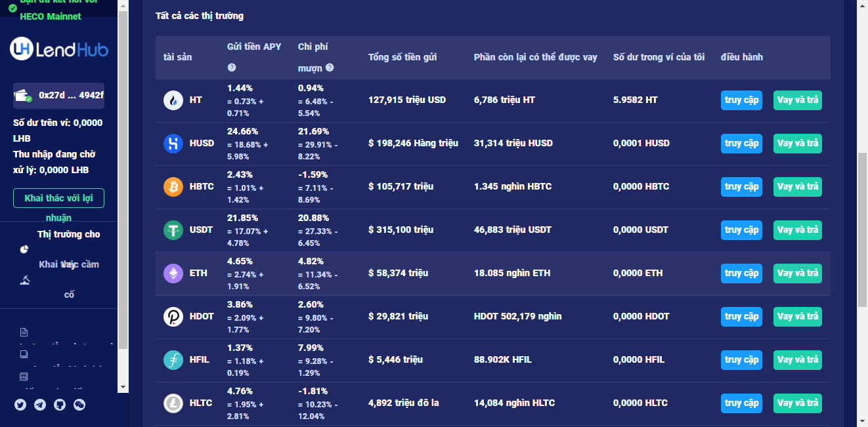This screenshot has width=868, height=427.
Task: Click the help icon beside Chi phí mượn
Action: click(x=330, y=68)
